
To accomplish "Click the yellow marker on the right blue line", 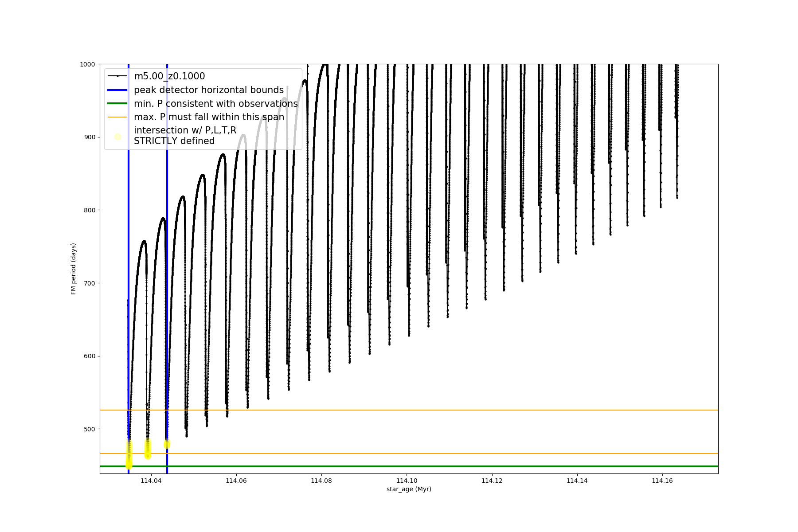I will 167,444.
